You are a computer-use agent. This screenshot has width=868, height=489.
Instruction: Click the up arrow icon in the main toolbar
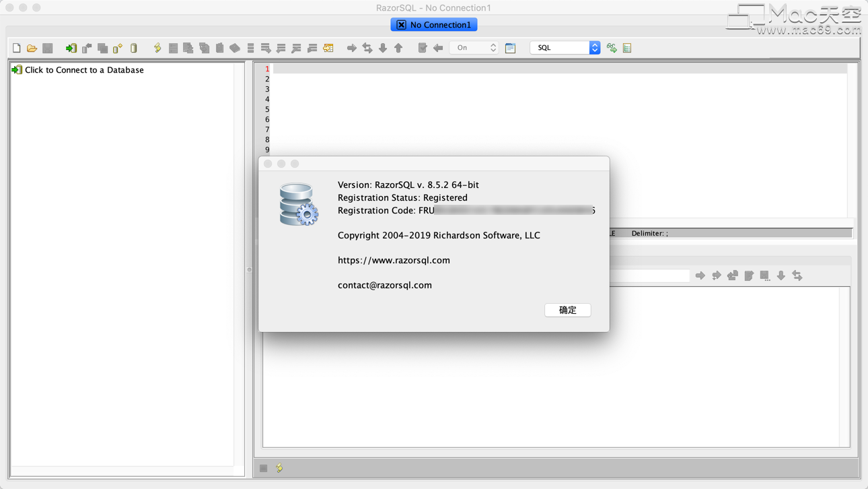pos(398,48)
